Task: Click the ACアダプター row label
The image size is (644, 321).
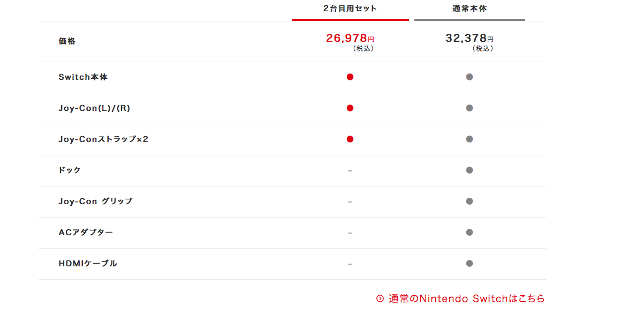Action: pos(86,232)
